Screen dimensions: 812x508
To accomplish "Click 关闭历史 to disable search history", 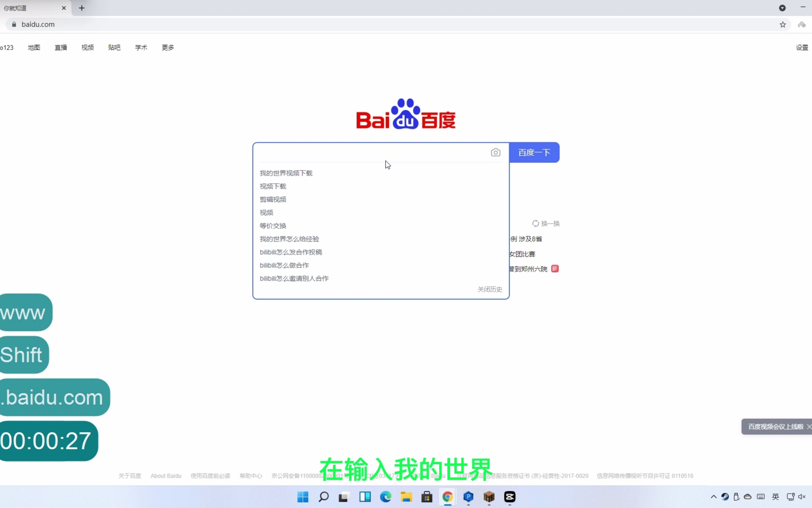I will click(x=490, y=289).
